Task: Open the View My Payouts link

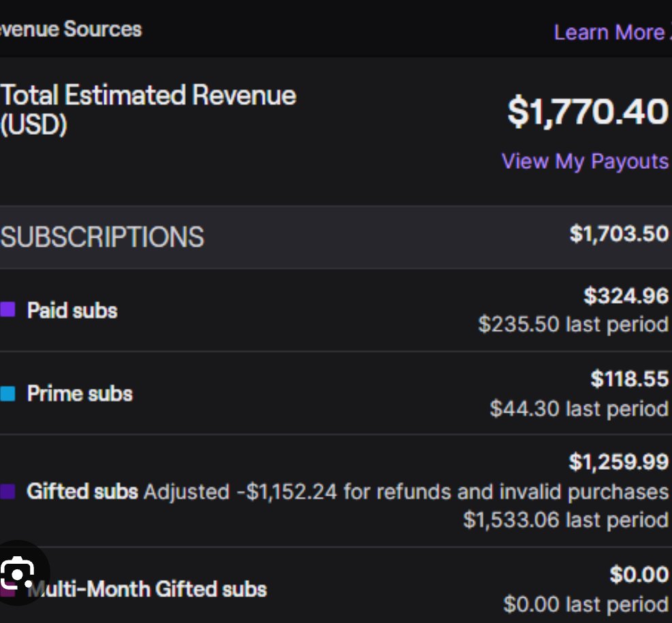Action: (x=585, y=161)
